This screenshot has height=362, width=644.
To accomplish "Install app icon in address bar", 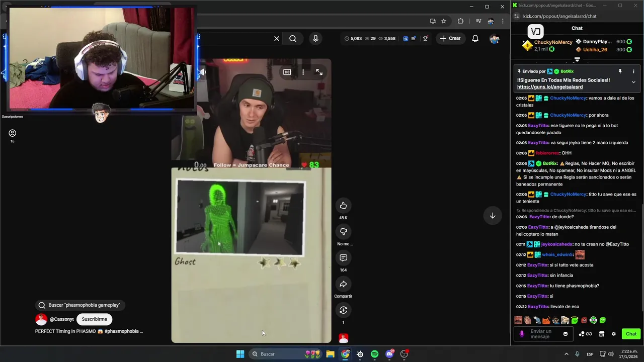I will 433,21.
